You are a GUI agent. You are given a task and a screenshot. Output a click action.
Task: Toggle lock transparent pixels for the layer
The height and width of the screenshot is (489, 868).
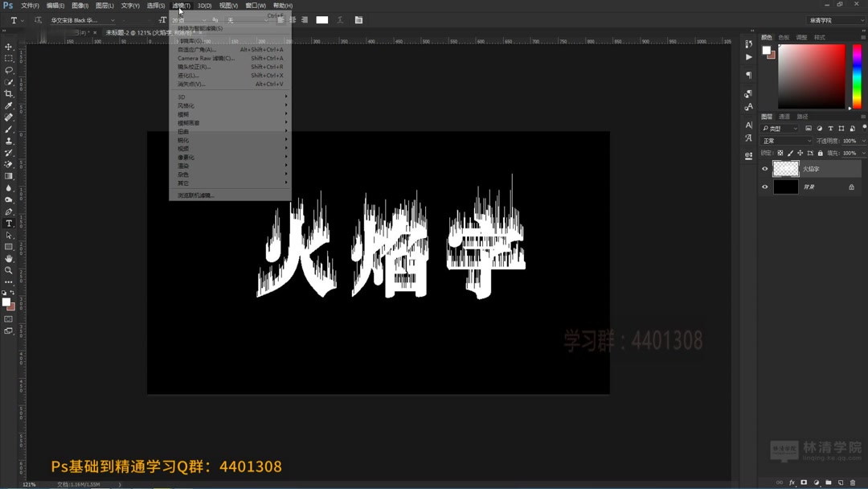coord(780,153)
